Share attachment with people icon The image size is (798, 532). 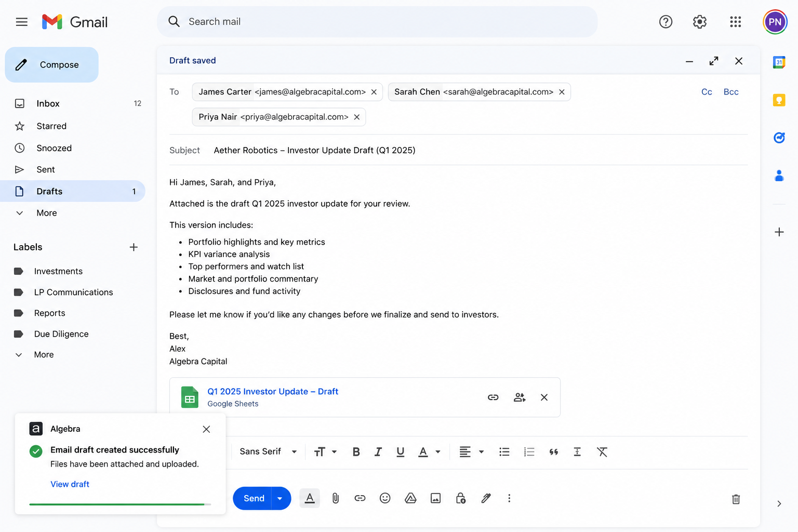tap(520, 397)
